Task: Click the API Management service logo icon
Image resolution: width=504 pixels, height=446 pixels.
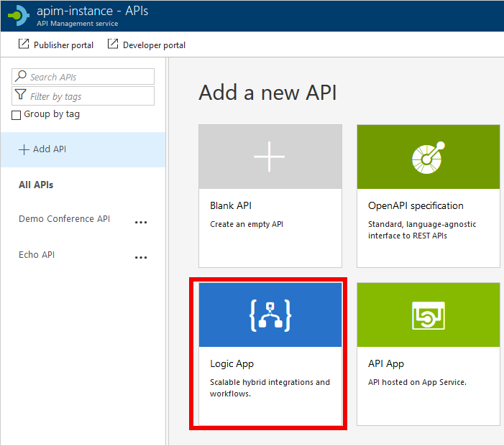Action: 19,15
